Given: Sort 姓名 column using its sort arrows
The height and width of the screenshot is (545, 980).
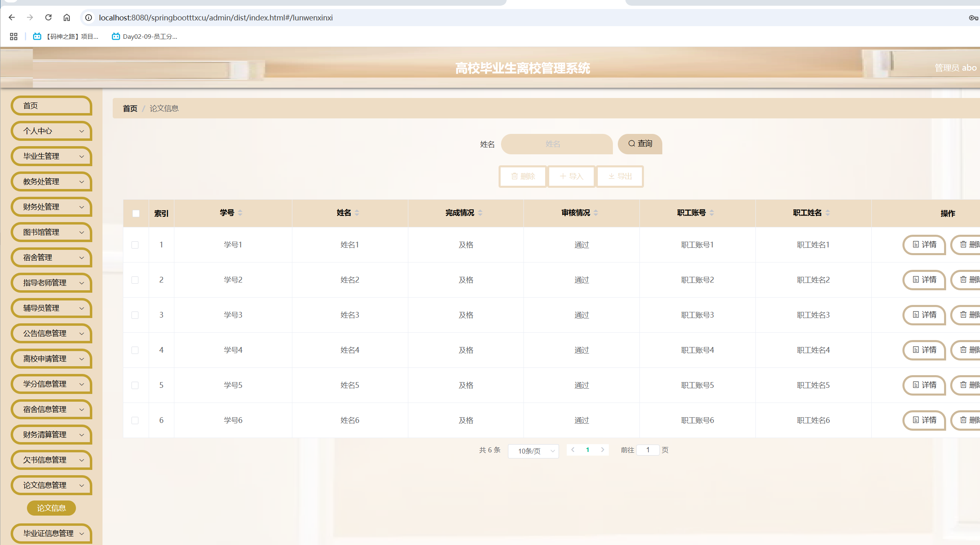Looking at the screenshot, I should [357, 213].
